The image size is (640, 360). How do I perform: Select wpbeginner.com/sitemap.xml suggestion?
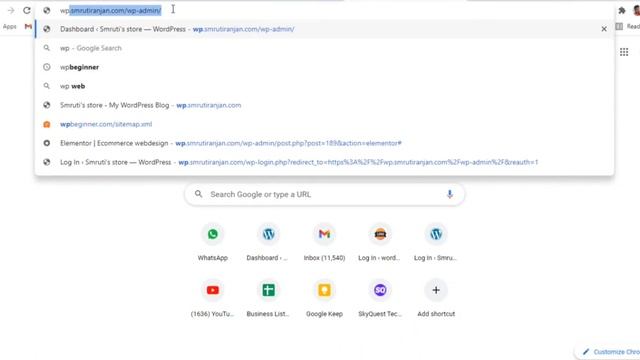[324, 124]
